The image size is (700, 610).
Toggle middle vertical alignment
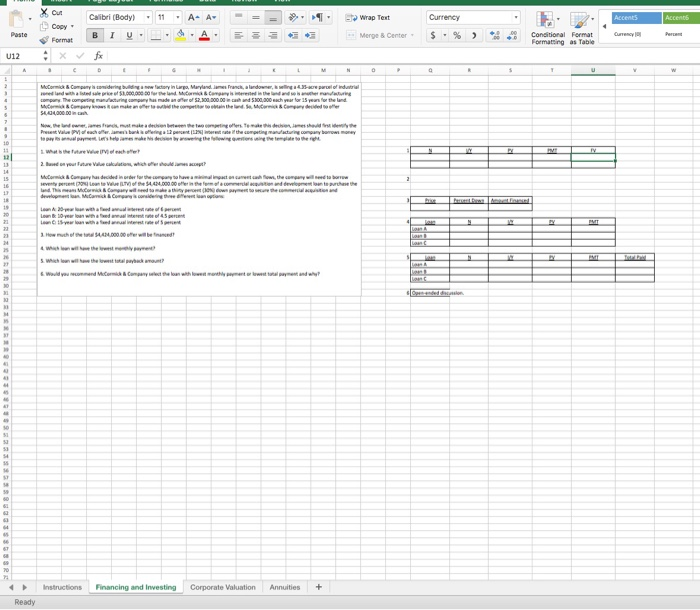256,17
